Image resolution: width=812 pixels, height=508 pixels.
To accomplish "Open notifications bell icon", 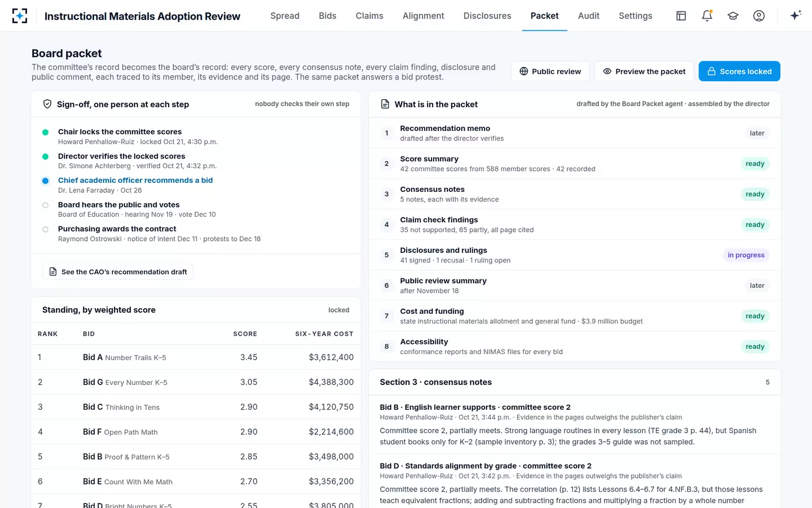I will (707, 16).
